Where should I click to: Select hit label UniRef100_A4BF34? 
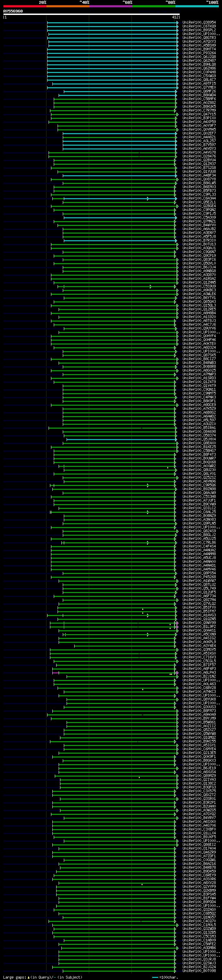(199, 175)
